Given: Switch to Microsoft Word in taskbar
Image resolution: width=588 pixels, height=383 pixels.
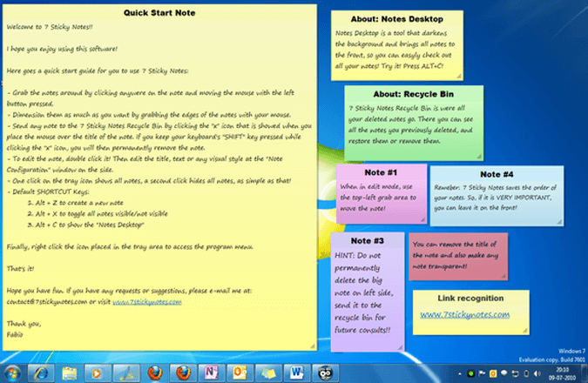Looking at the screenshot, I should click(294, 372).
